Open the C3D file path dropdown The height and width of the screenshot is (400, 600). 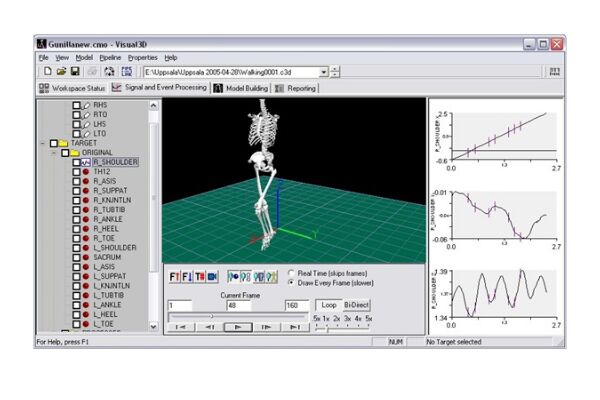click(x=323, y=72)
